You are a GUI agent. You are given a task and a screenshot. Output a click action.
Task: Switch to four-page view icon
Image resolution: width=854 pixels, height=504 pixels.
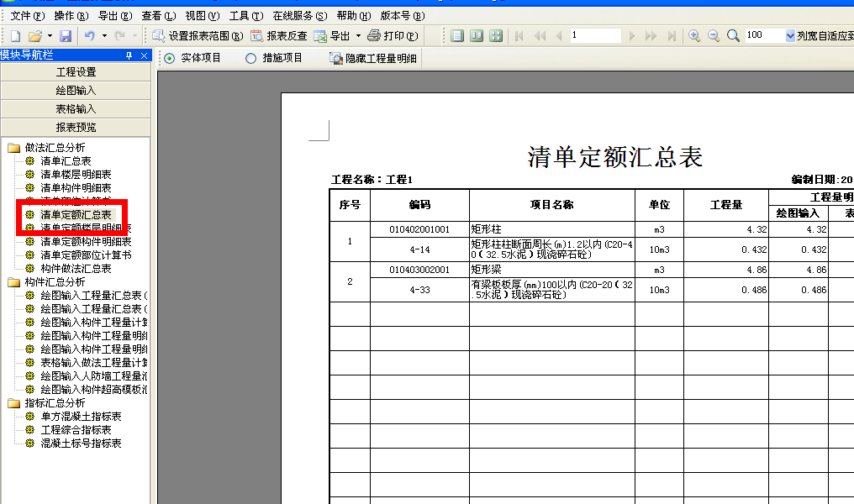pyautogui.click(x=496, y=36)
